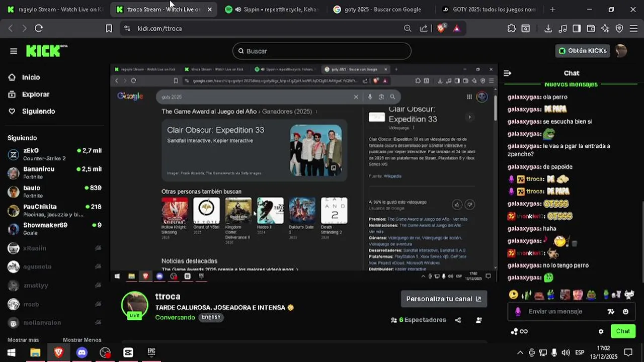644x362 pixels.
Task: Reload the page
Action: coord(39,29)
